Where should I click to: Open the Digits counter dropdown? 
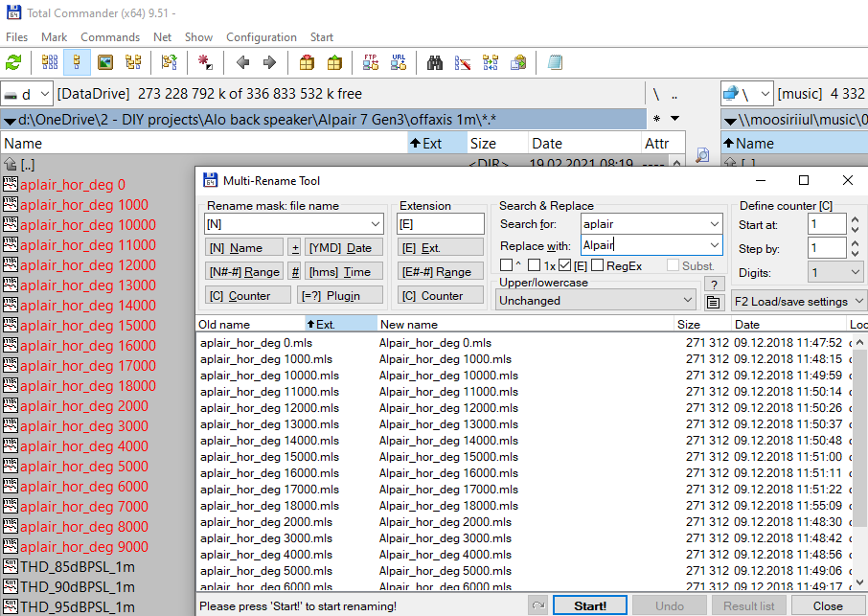834,272
